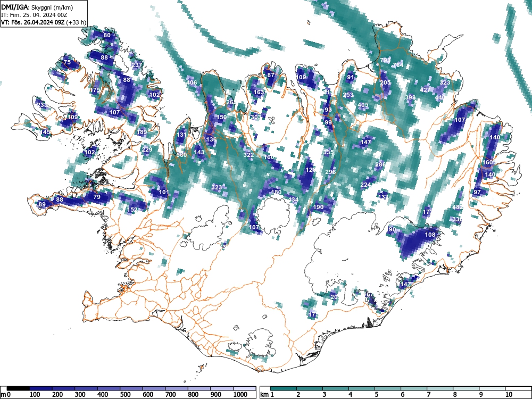Click the visibility value '427' on the map

[425, 90]
